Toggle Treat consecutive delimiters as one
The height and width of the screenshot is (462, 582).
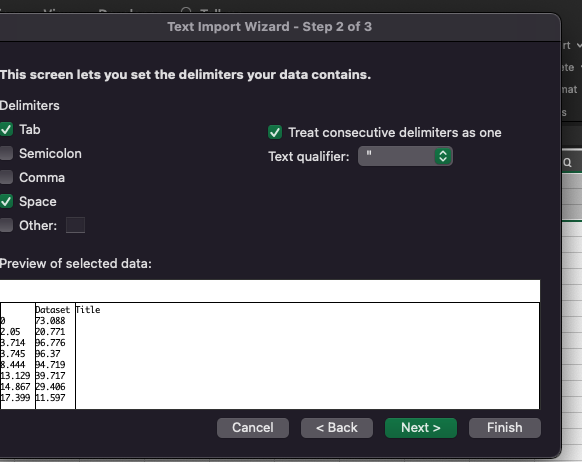click(275, 132)
